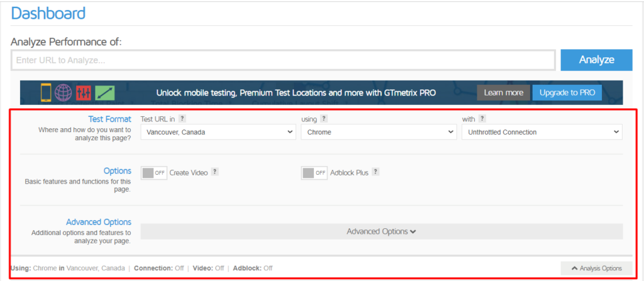Click the help icon next to Test URL in
This screenshot has width=644, height=281.
(182, 119)
